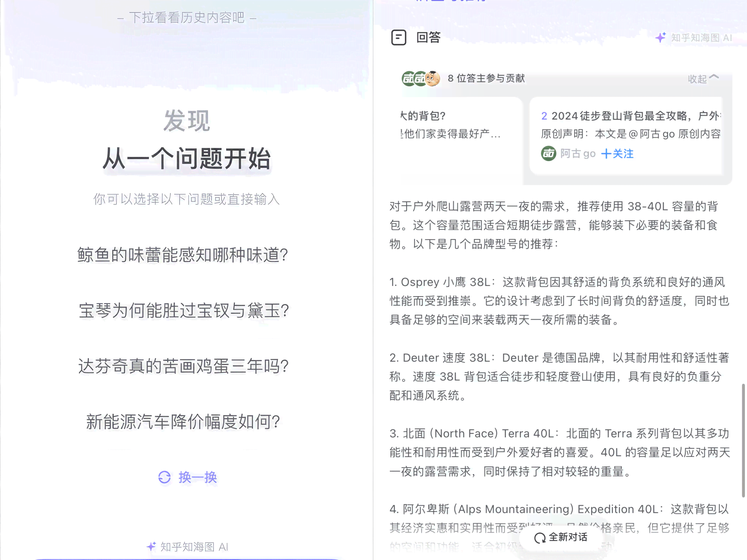Screen dimensions: 747x560
Task: Select question 达芬奇真的苦画鸡蛋三年吗?
Action: [x=183, y=366]
